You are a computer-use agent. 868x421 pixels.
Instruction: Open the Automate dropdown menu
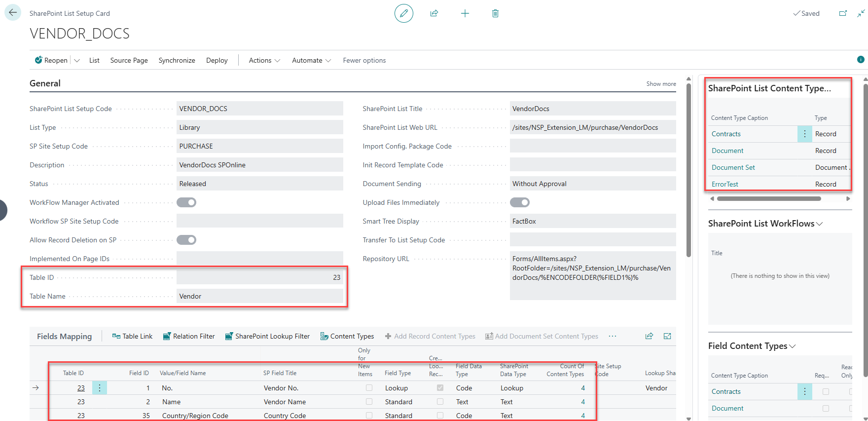click(x=311, y=60)
